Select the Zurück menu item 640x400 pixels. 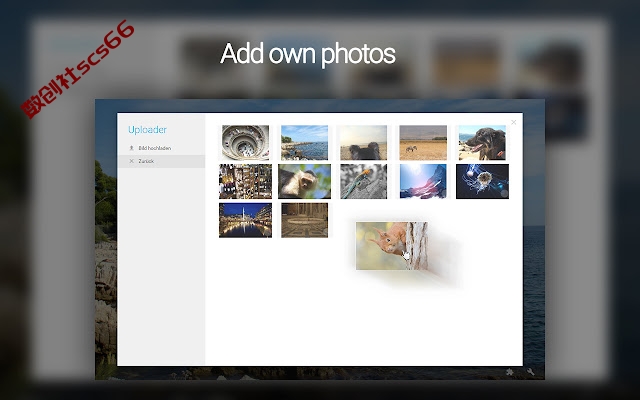click(x=161, y=161)
